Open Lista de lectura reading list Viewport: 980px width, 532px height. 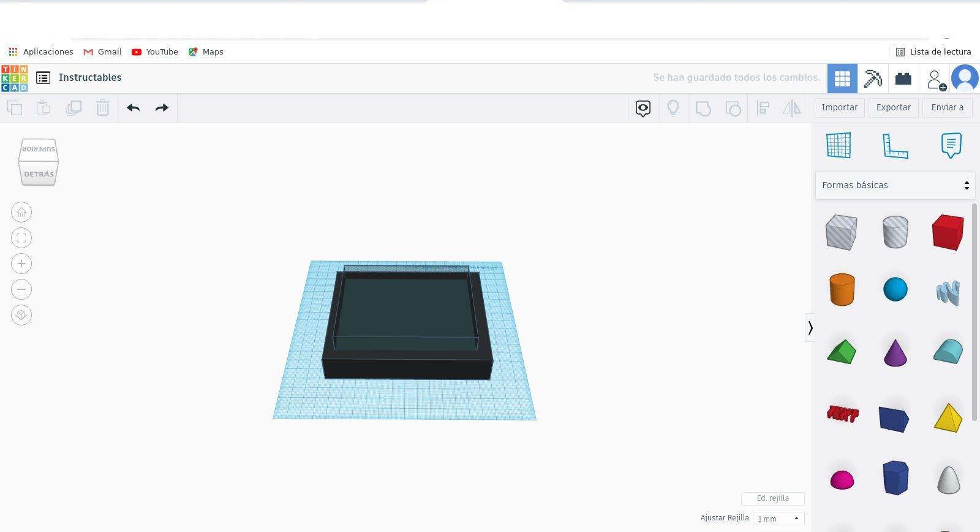933,52
